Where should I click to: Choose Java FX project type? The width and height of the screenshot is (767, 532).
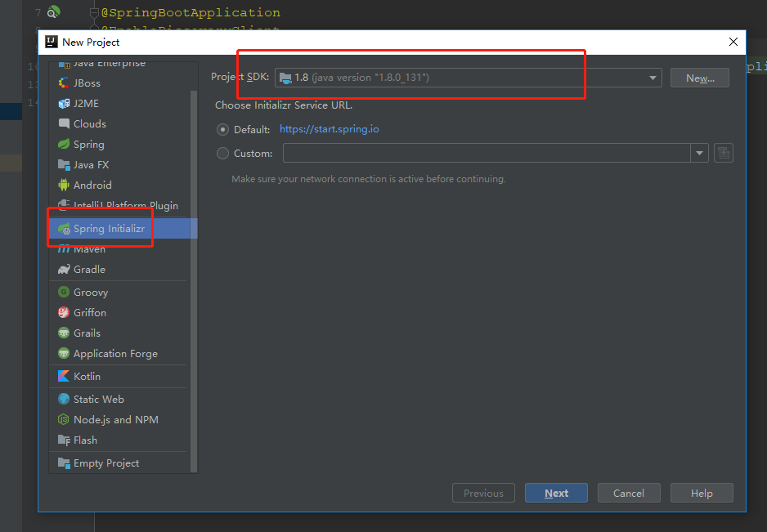point(123,165)
